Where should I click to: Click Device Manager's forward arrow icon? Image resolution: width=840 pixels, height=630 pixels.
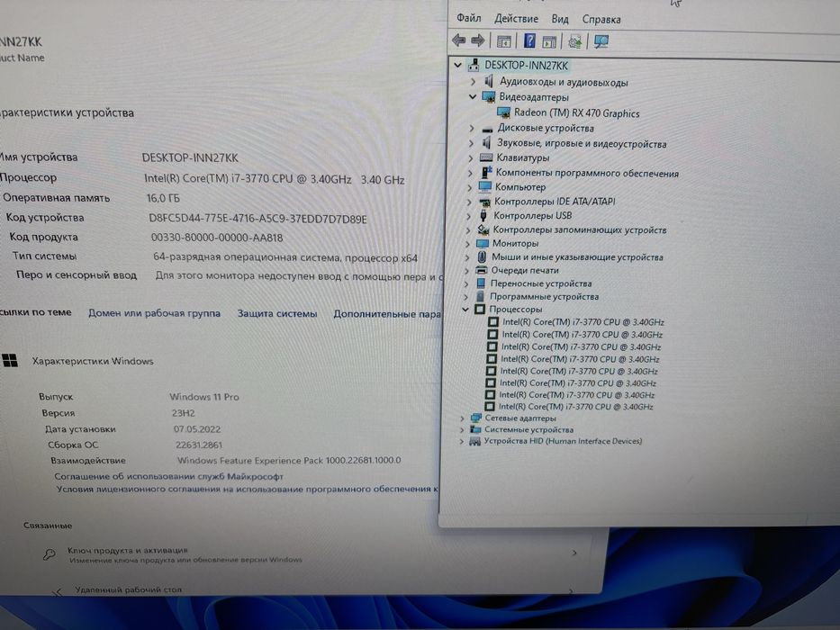click(477, 40)
